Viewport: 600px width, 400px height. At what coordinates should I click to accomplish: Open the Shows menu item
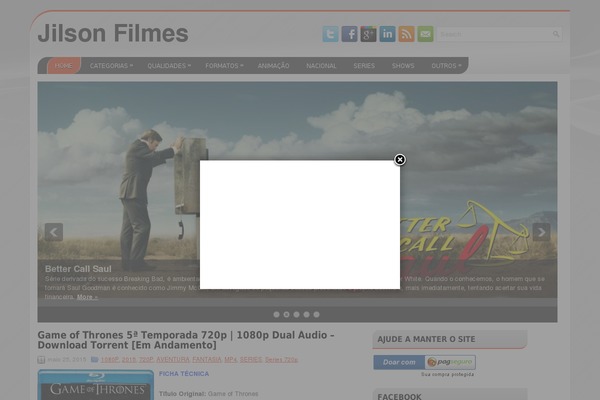click(x=403, y=65)
